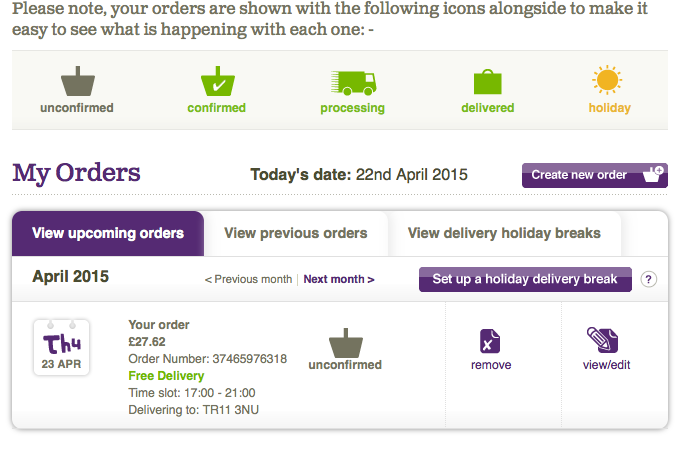Click the remove link text
This screenshot has width=682, height=459.
(491, 365)
